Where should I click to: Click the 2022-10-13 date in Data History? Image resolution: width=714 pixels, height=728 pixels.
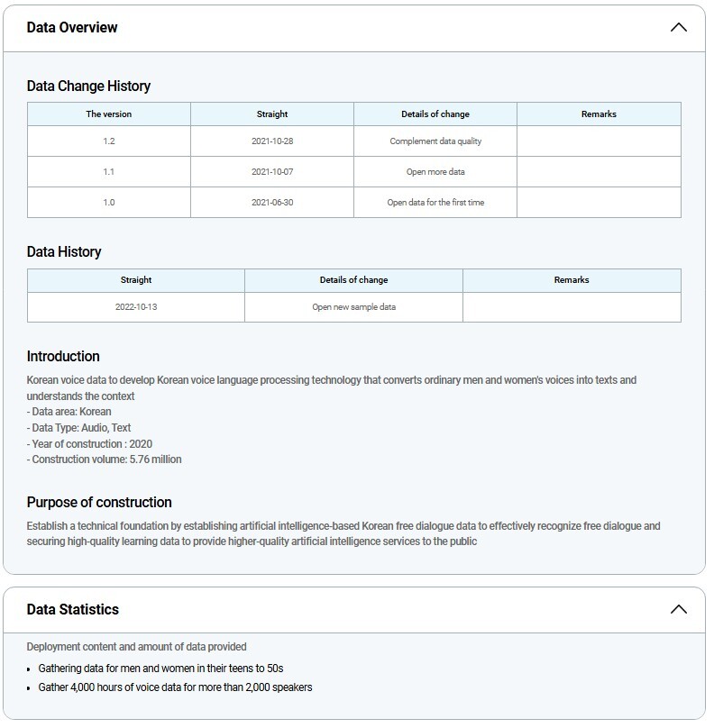tap(136, 307)
